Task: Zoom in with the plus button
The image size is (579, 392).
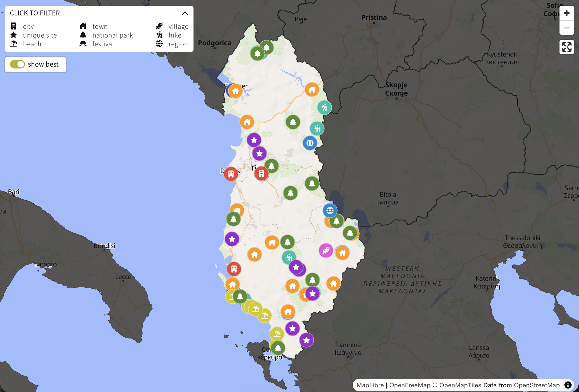Action: pyautogui.click(x=566, y=13)
